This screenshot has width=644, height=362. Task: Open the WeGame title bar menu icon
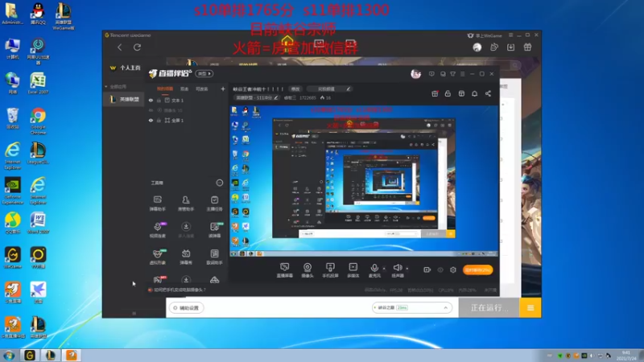click(x=510, y=35)
